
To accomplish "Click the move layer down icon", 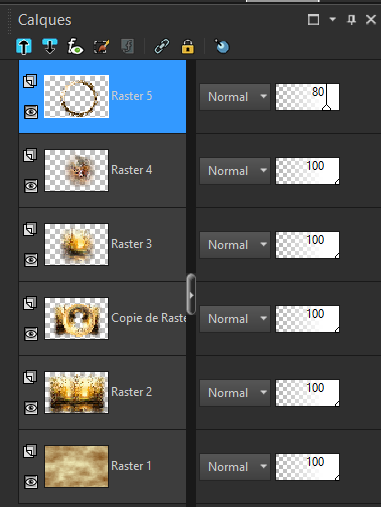I will click(x=50, y=46).
